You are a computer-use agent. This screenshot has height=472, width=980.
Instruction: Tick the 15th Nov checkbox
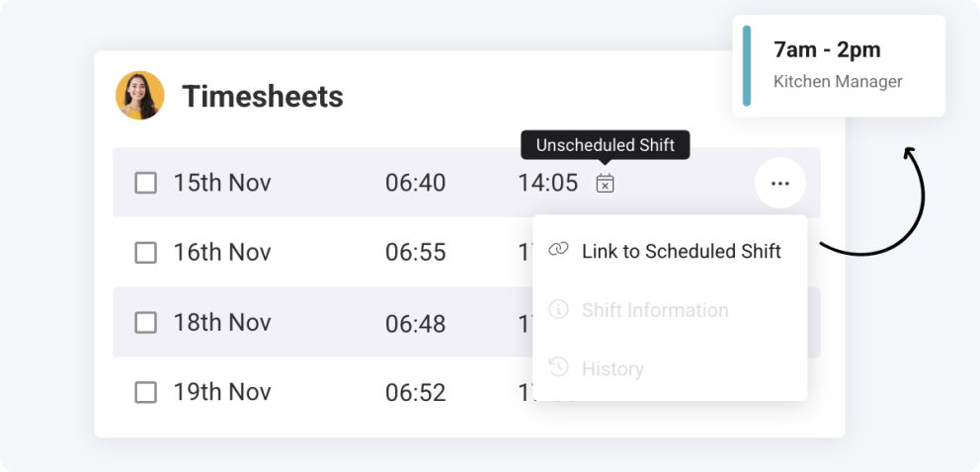[x=146, y=183]
